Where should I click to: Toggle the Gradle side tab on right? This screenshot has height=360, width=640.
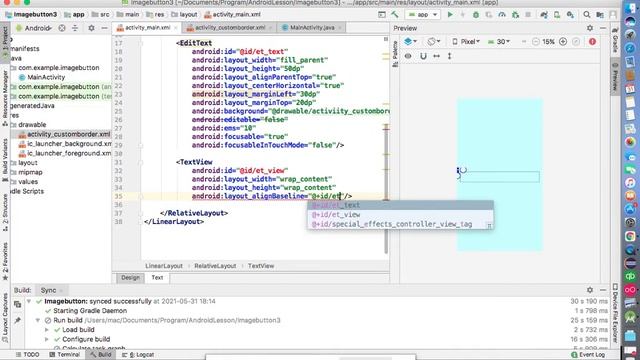pyautogui.click(x=615, y=40)
